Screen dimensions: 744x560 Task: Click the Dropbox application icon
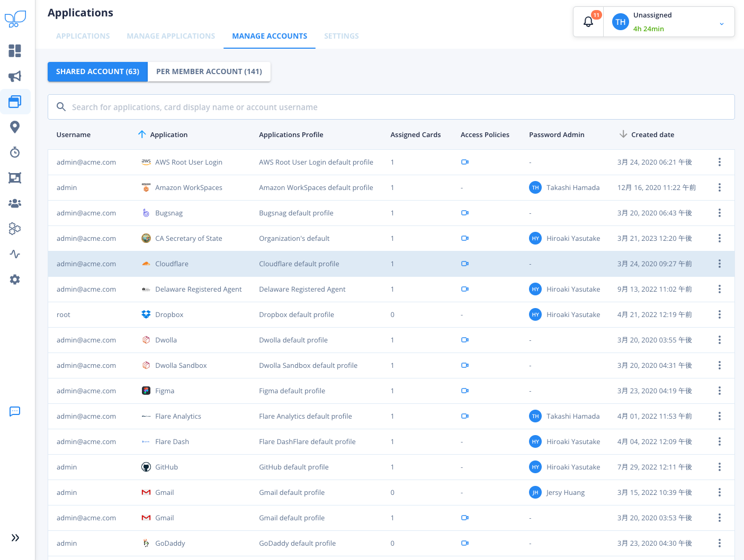coord(146,314)
